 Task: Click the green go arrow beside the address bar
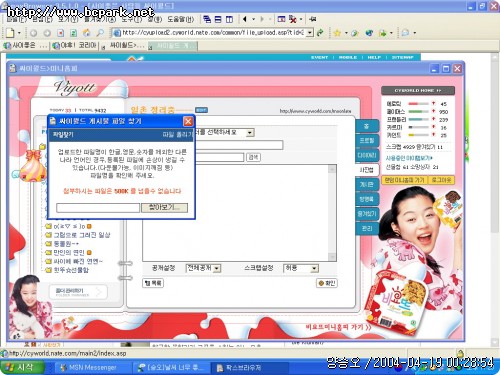click(320, 33)
